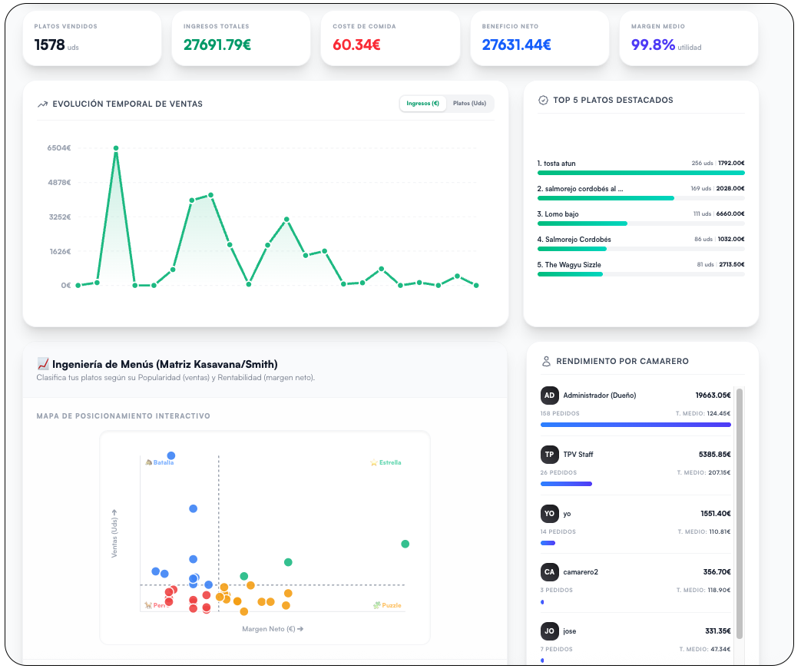
Task: Click the trend icon beside Evolución Temporal de Ventas
Action: point(42,104)
